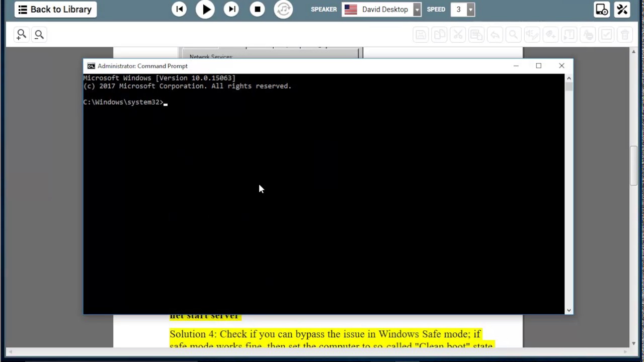Viewport: 644px width, 362px height.
Task: Click the Command Prompt scrollbar up arrow
Action: coord(569,78)
